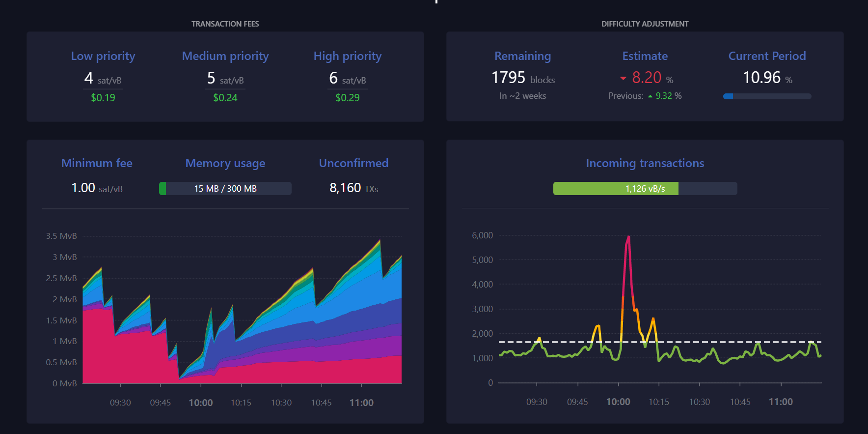Image resolution: width=868 pixels, height=434 pixels.
Task: Click the Previous 9.32 % value
Action: tap(645, 96)
